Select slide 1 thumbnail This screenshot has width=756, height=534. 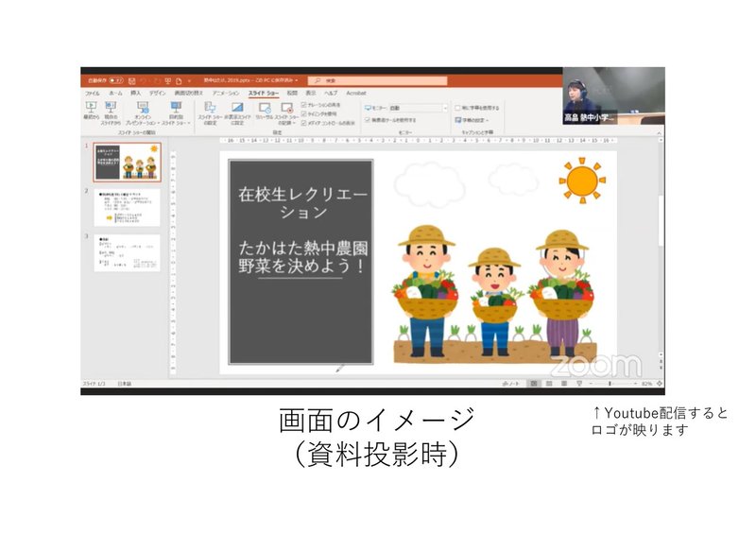click(128, 162)
